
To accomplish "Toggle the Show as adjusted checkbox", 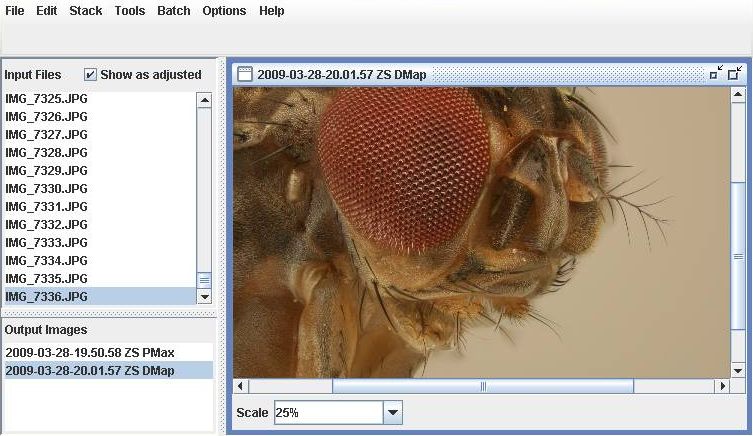I will (x=90, y=74).
